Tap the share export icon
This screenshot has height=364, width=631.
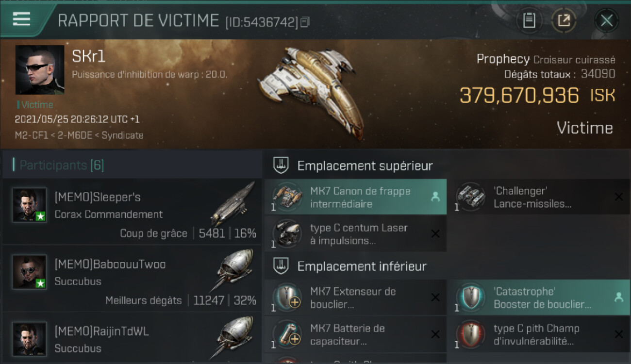tap(564, 20)
